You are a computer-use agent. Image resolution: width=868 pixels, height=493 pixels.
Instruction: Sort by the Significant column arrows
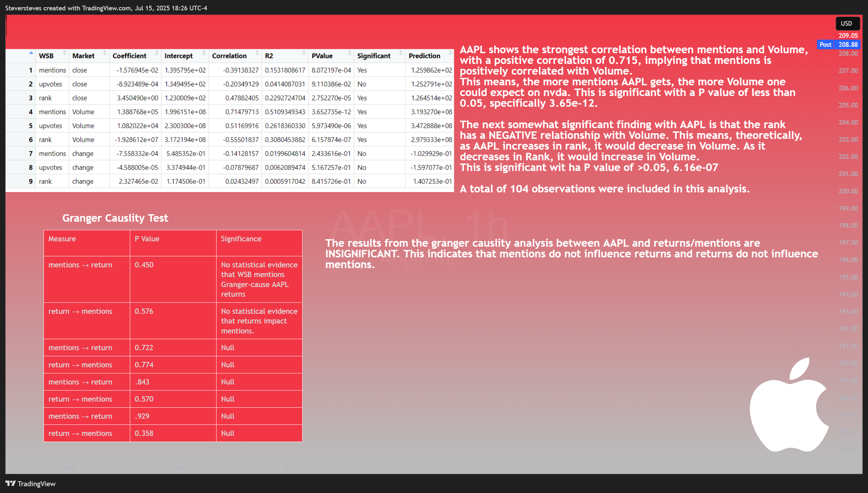[x=401, y=53]
